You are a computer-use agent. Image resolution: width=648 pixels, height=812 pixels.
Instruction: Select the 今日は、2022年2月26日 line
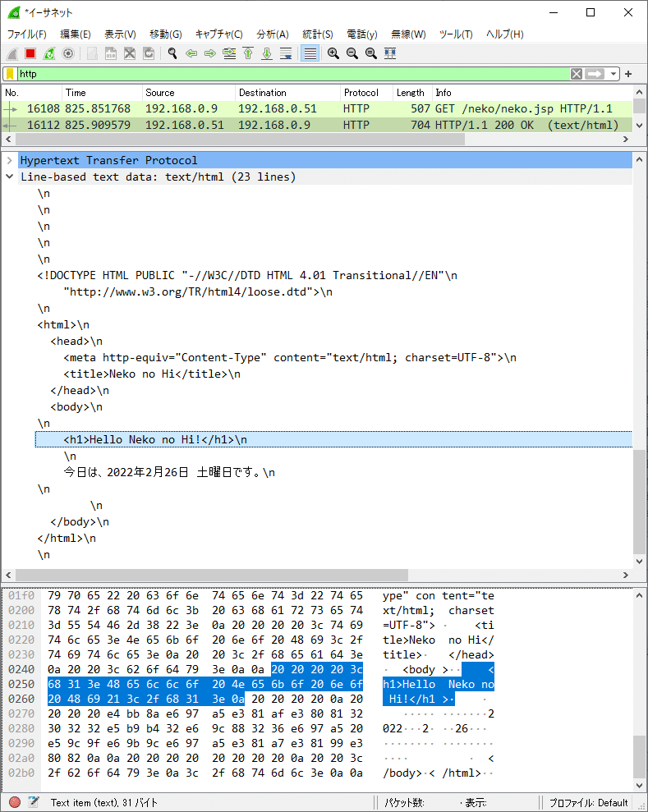point(169,472)
